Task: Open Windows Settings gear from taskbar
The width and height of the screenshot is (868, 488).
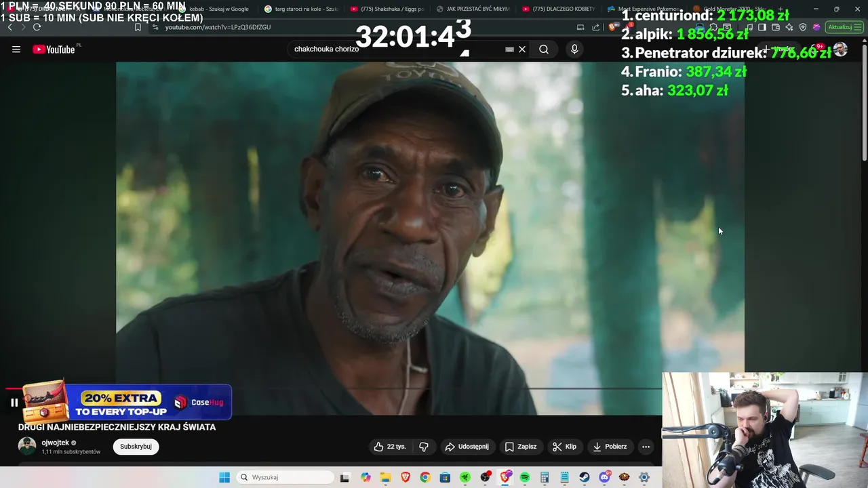Action: [x=644, y=477]
